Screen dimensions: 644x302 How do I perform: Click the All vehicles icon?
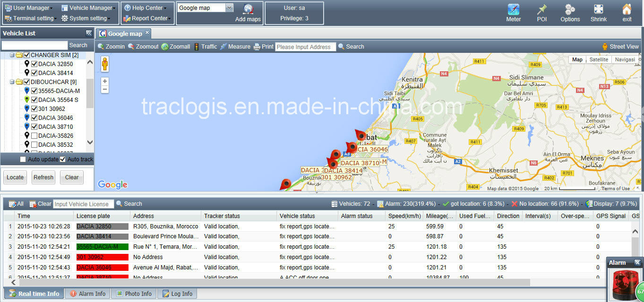pyautogui.click(x=16, y=204)
